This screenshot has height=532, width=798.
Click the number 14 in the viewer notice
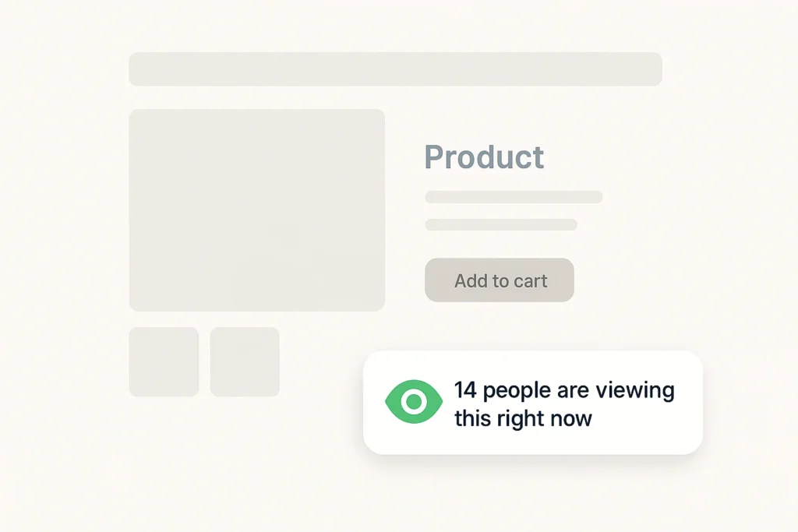point(465,390)
